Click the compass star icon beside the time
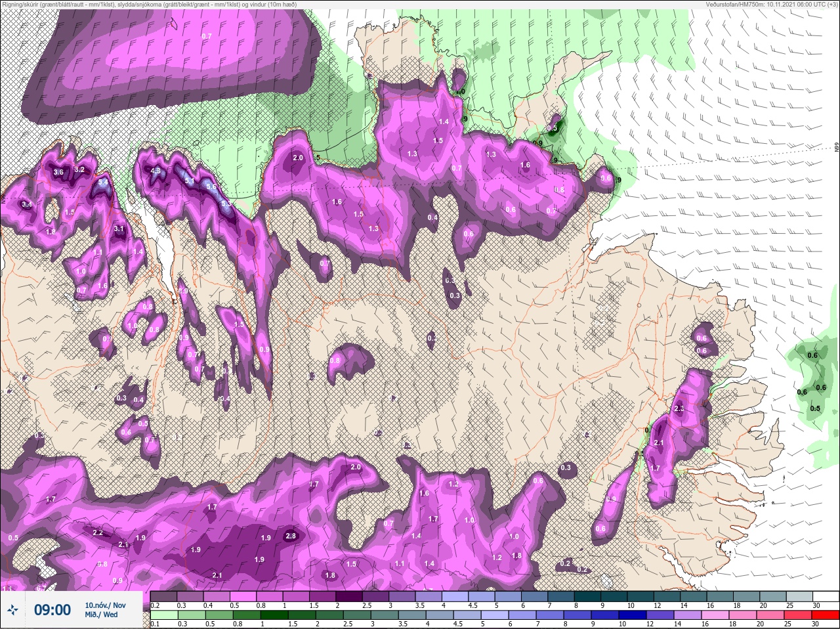 12,610
